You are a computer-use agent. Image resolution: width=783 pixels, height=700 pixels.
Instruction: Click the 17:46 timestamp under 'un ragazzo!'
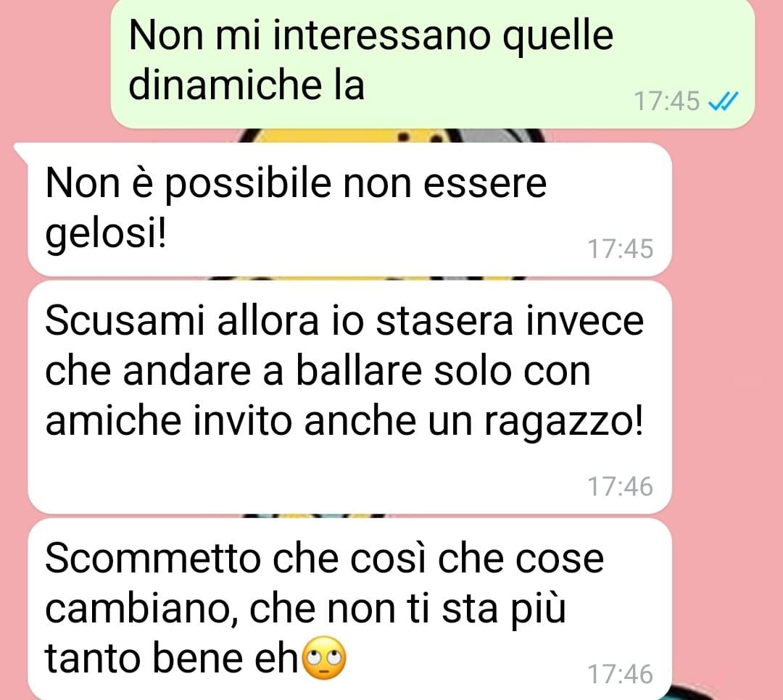tap(620, 486)
